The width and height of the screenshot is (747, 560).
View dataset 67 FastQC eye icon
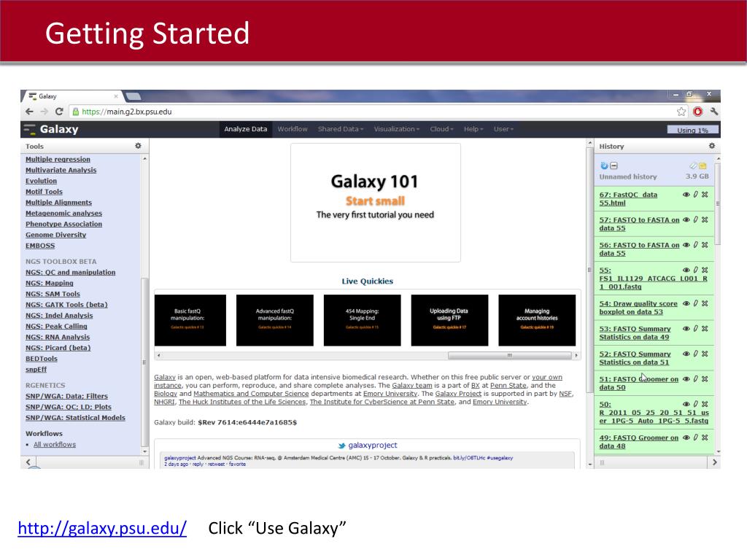[x=686, y=194]
